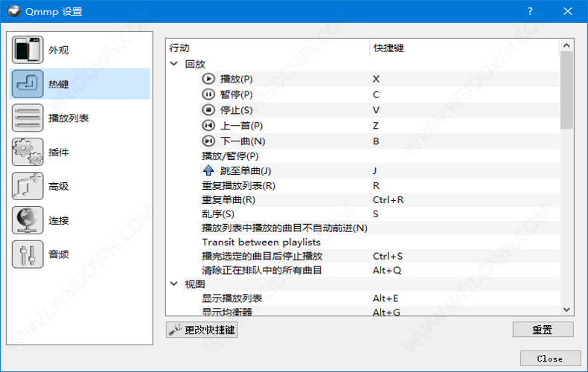Select the 插件 label in sidebar
Viewport: 588px width, 372px height.
(59, 153)
